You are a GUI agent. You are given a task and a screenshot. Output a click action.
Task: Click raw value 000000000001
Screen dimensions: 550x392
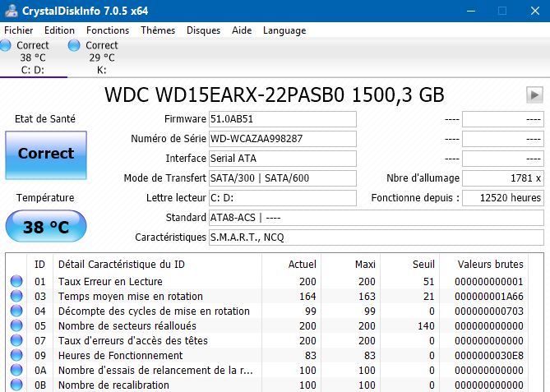(x=489, y=282)
